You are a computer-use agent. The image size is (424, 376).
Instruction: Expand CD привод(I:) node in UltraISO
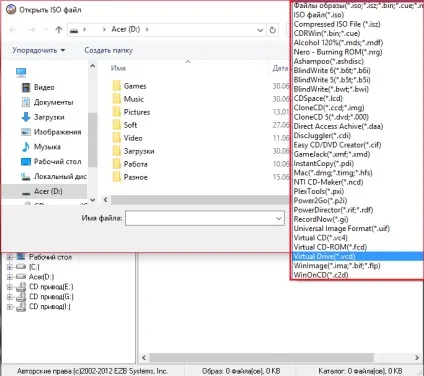point(10,306)
